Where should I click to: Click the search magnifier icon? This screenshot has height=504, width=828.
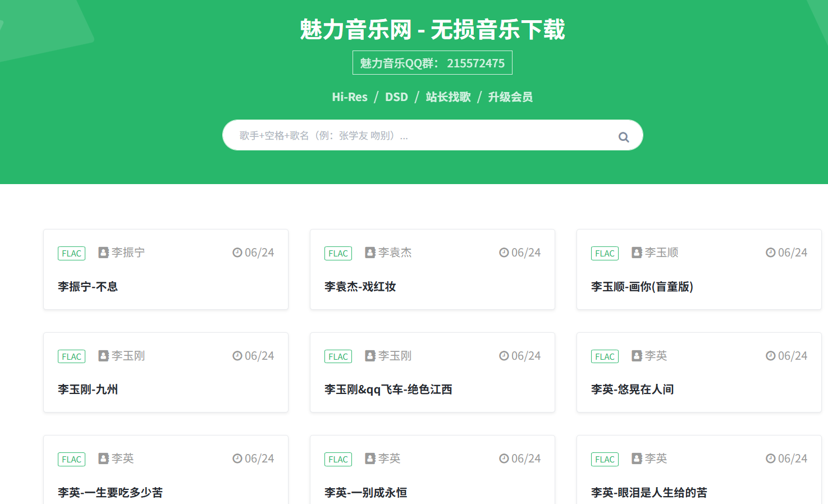[x=623, y=137]
